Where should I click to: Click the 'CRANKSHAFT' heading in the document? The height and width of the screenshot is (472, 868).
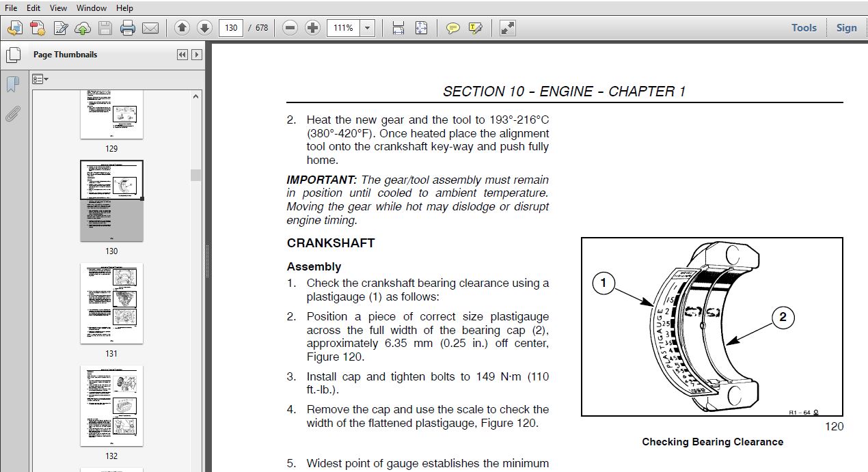(x=331, y=243)
